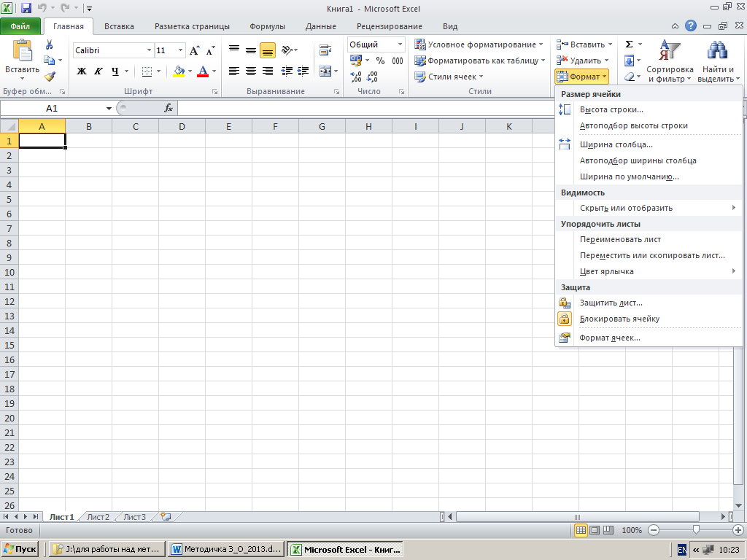This screenshot has width=747, height=560.
Task: Adjust the zoom slider handle
Action: (697, 529)
